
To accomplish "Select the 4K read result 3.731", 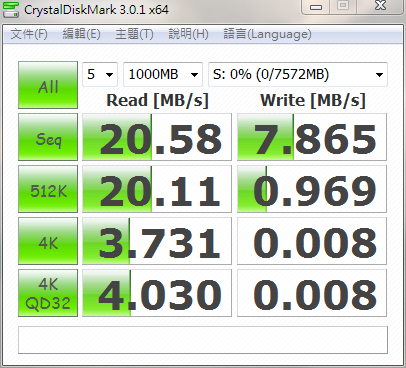I will click(157, 241).
